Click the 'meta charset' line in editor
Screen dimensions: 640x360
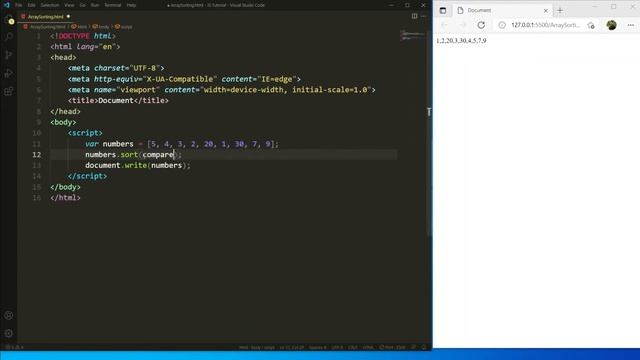116,68
